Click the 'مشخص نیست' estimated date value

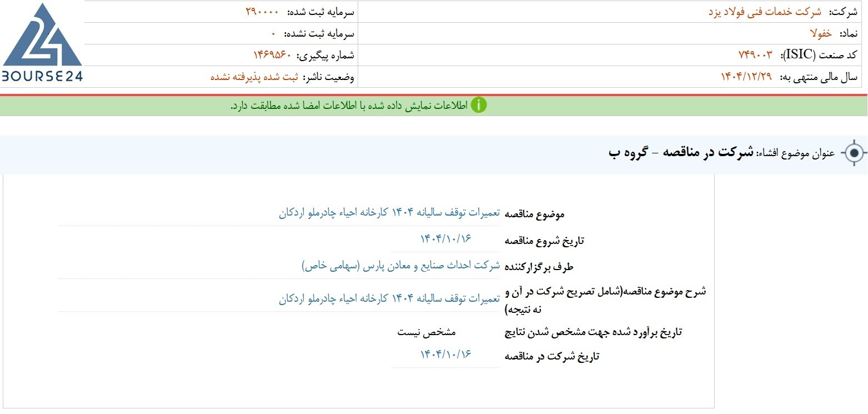click(427, 332)
